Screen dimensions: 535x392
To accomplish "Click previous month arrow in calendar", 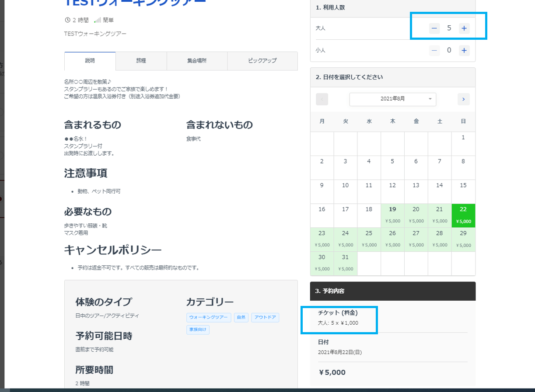I will pos(322,99).
